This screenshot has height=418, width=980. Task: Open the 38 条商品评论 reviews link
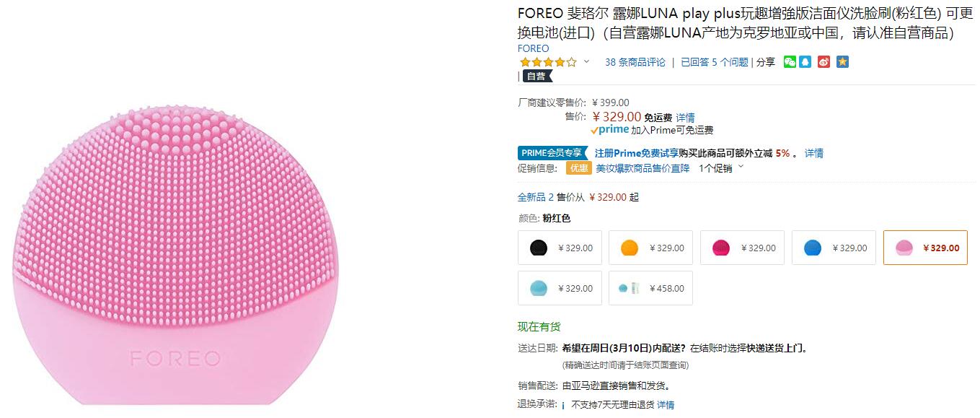[635, 62]
